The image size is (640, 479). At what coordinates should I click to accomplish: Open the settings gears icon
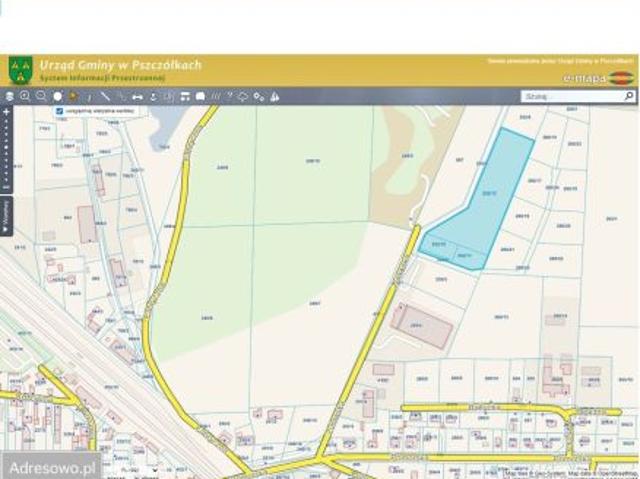(259, 96)
